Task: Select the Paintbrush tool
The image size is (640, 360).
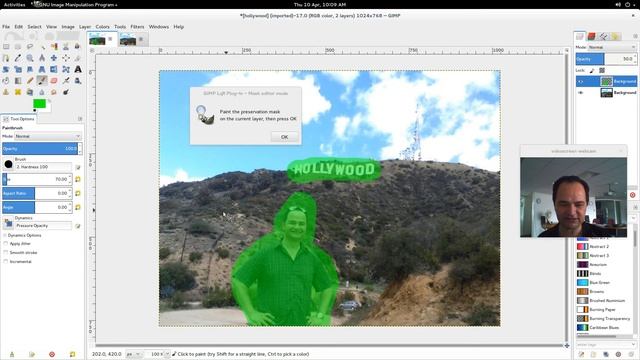Action: pyautogui.click(x=42, y=81)
